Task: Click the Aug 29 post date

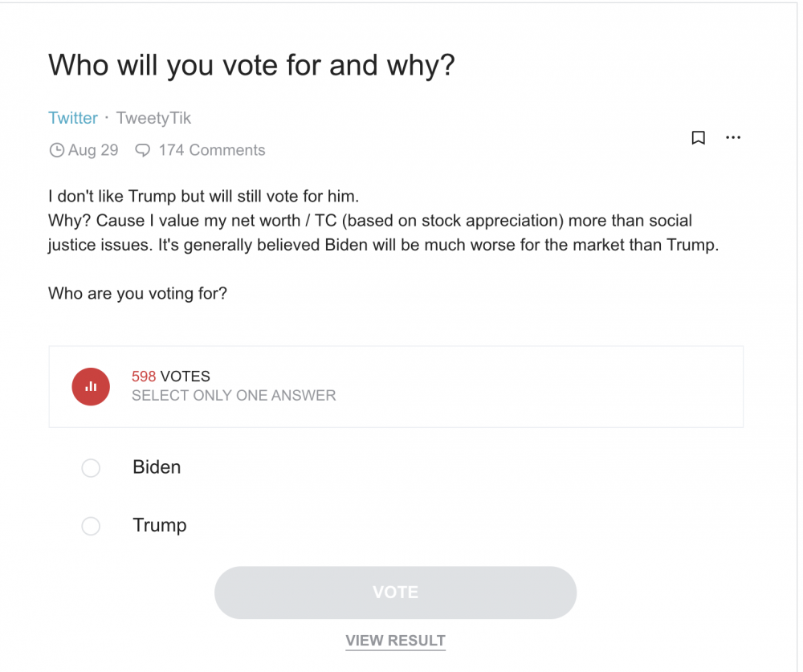Action: 93,150
